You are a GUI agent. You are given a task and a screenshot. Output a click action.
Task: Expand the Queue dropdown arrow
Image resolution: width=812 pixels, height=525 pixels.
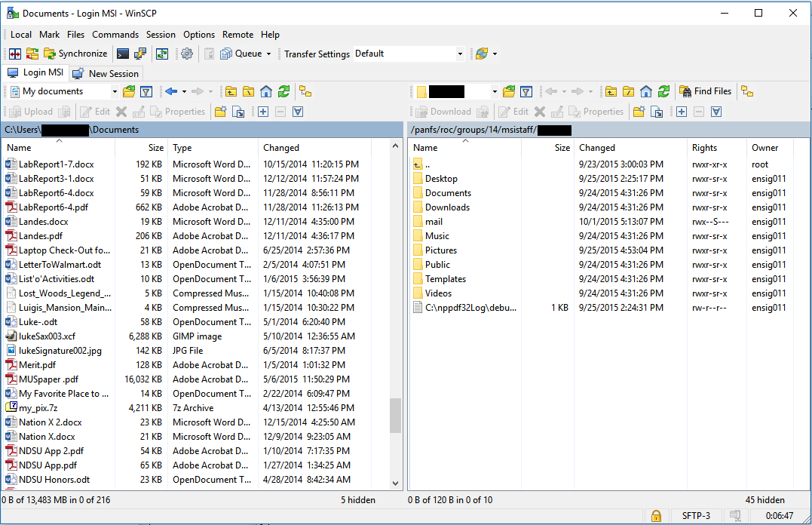(x=268, y=54)
